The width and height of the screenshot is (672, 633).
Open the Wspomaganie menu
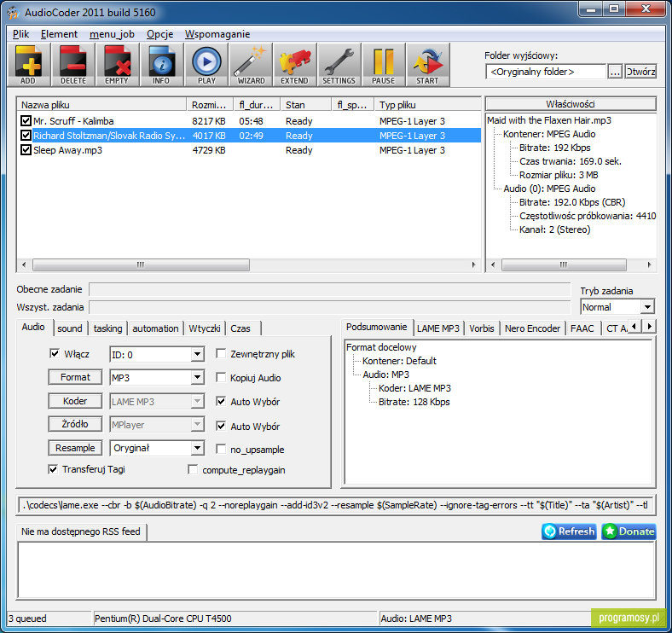coord(217,34)
